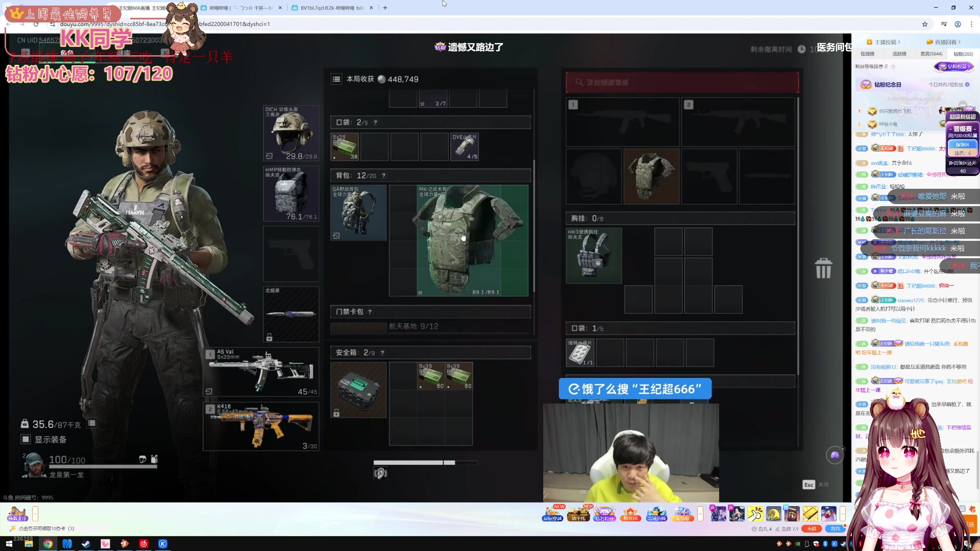Select the MK-2 tactical vest in backpack
980x551 pixels.
(x=472, y=240)
